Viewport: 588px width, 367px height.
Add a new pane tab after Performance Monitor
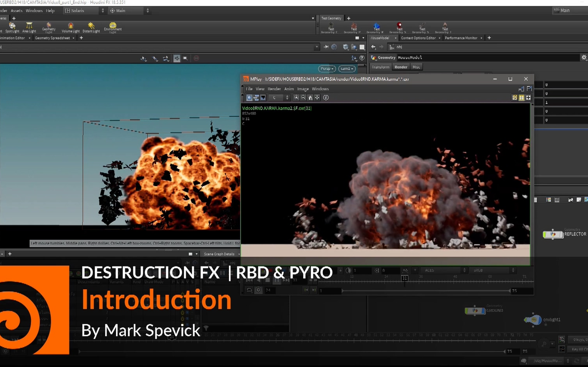tap(489, 38)
